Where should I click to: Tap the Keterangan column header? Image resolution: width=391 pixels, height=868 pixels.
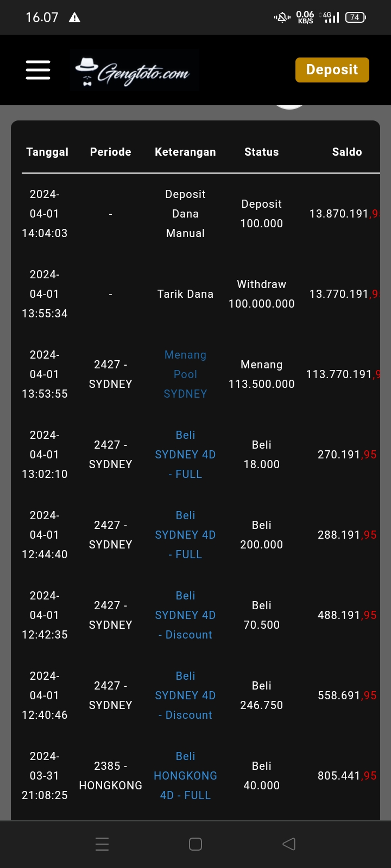(x=185, y=152)
